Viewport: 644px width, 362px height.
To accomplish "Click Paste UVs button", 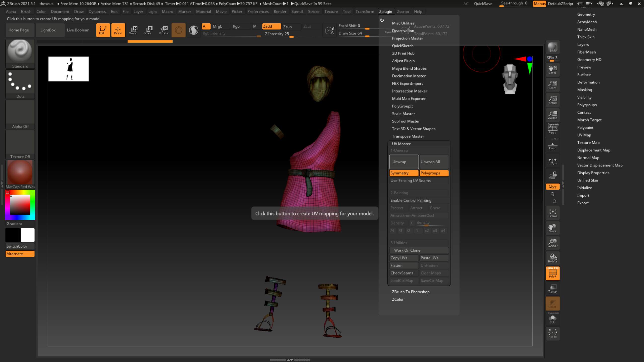I will [434, 258].
